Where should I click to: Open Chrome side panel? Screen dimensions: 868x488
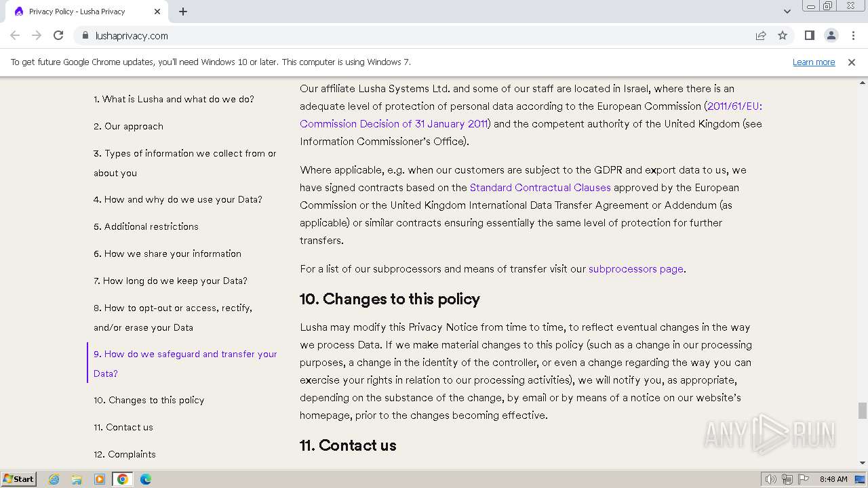pyautogui.click(x=809, y=36)
